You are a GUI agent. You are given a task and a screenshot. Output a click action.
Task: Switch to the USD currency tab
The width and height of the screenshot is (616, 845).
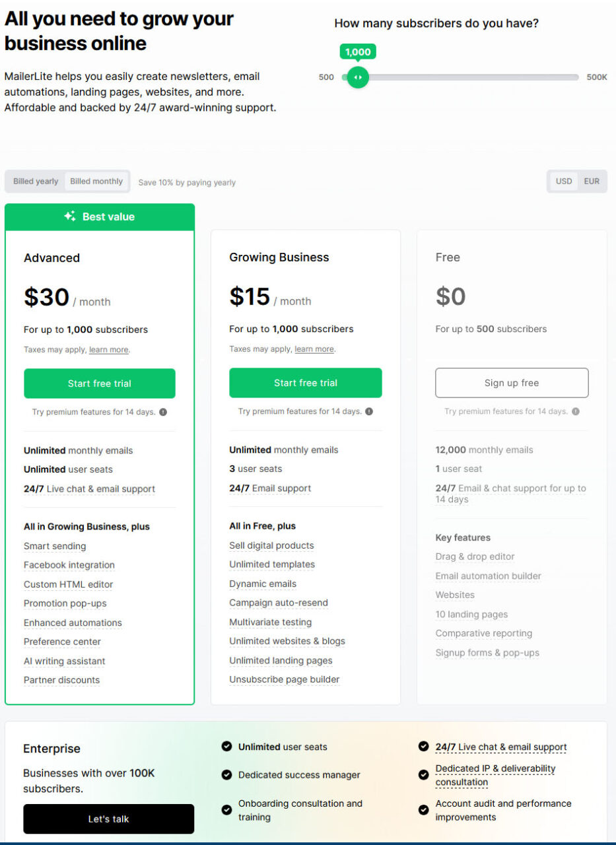tap(563, 181)
